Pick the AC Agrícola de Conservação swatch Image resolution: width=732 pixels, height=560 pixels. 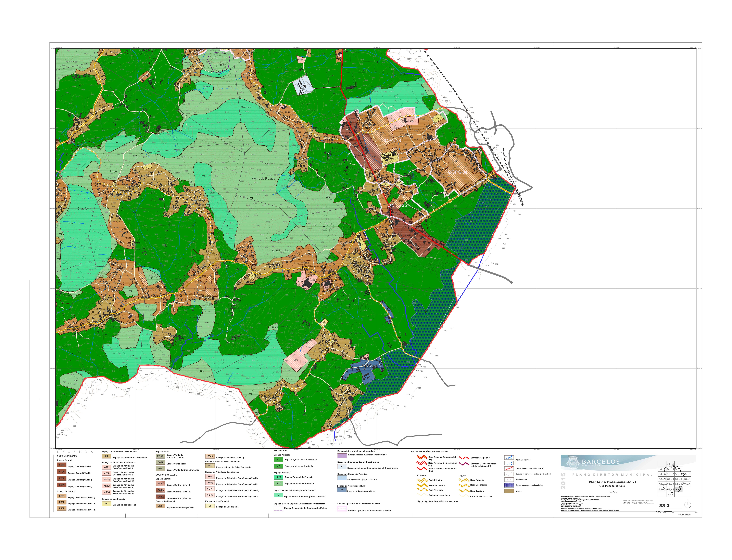(x=279, y=459)
